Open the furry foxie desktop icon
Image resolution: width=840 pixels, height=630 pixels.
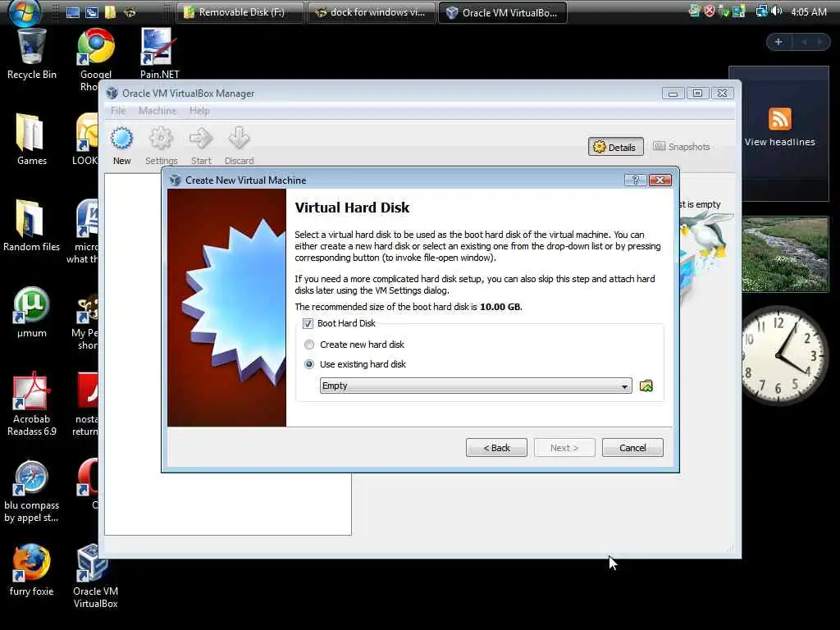[x=31, y=563]
